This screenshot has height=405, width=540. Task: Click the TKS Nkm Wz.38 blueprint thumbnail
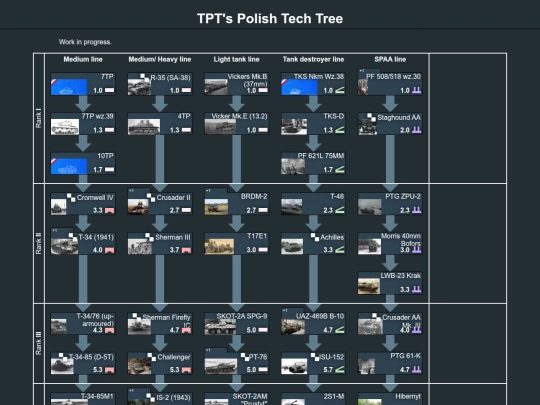coord(299,87)
